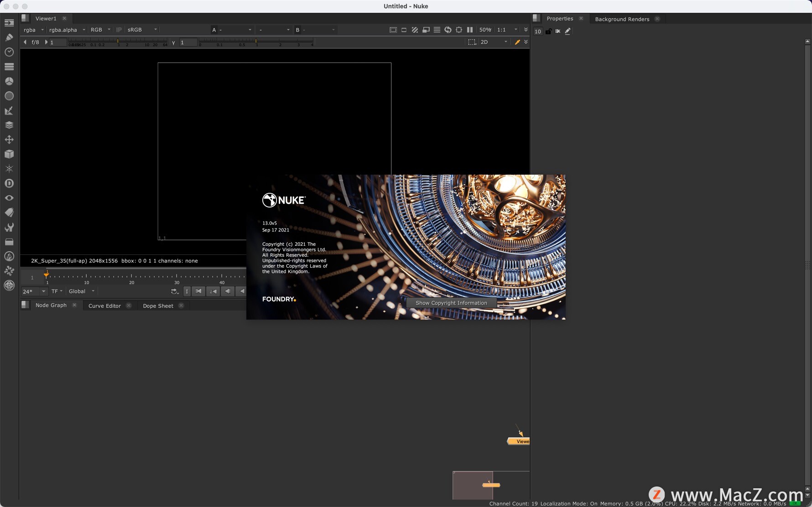Toggle the Properties bin lock icon
Image resolution: width=812 pixels, height=507 pixels.
point(548,31)
